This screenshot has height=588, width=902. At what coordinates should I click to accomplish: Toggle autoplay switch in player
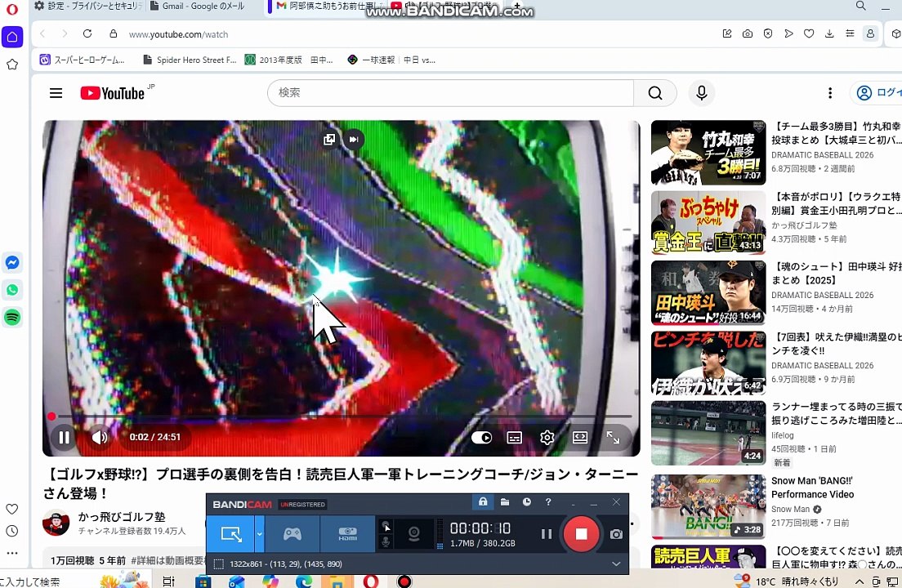pos(481,438)
